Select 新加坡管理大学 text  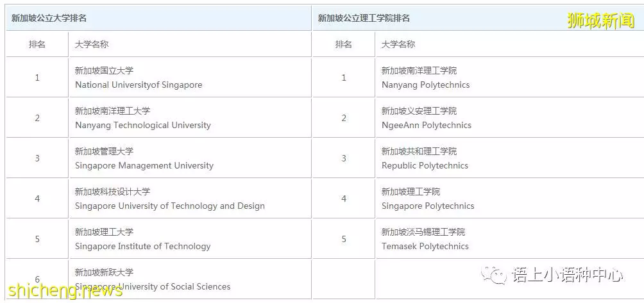104,151
